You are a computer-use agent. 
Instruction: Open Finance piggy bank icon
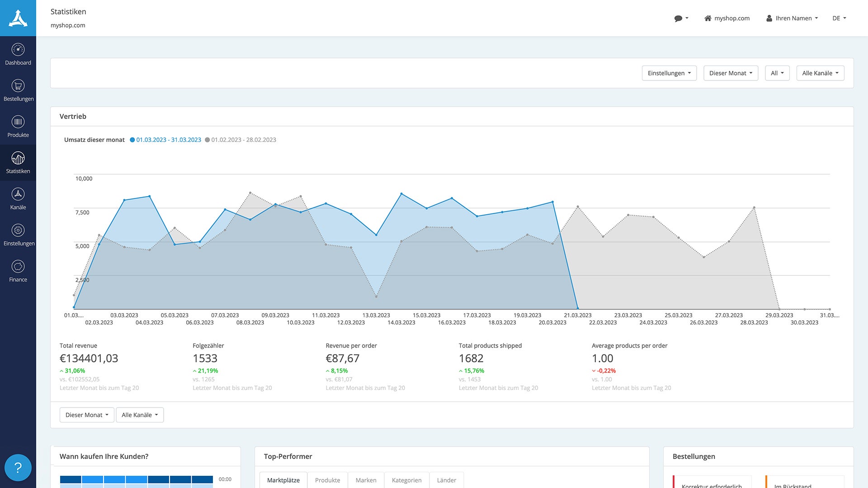click(18, 267)
